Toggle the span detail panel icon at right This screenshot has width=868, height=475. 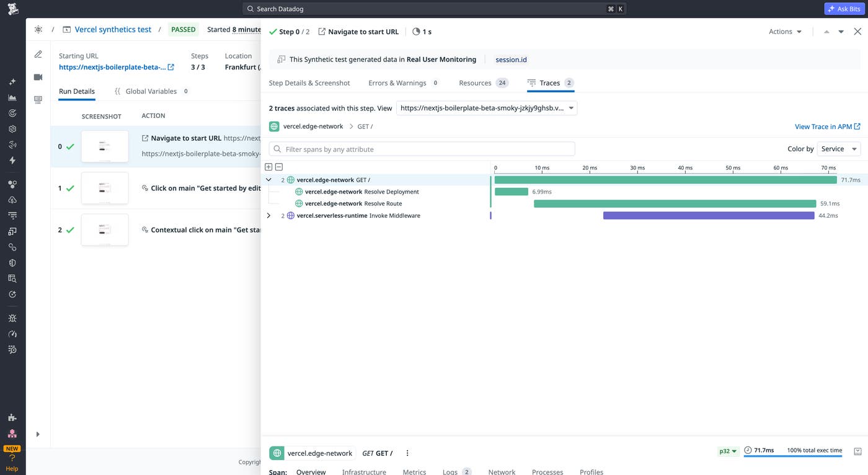(x=857, y=451)
